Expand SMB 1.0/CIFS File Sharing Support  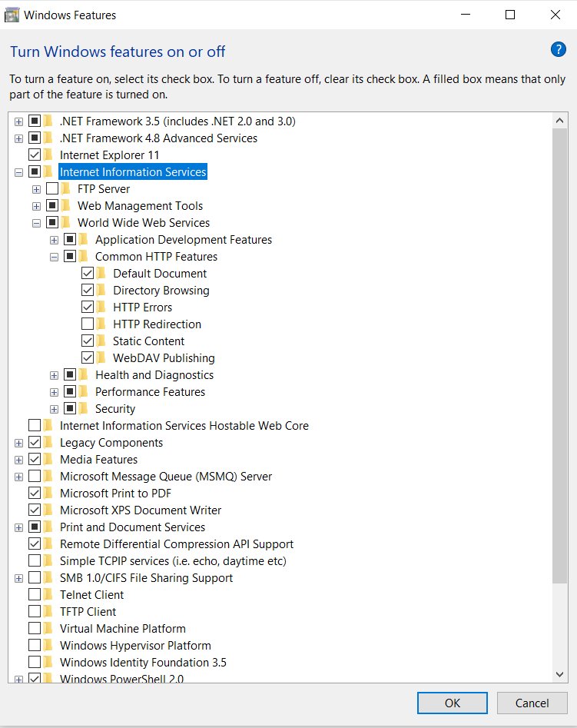click(18, 578)
